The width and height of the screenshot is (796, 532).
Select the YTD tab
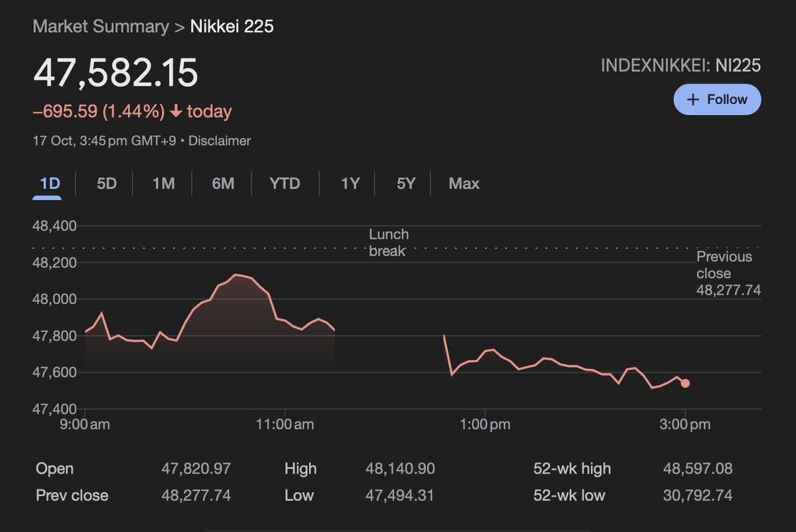click(285, 184)
